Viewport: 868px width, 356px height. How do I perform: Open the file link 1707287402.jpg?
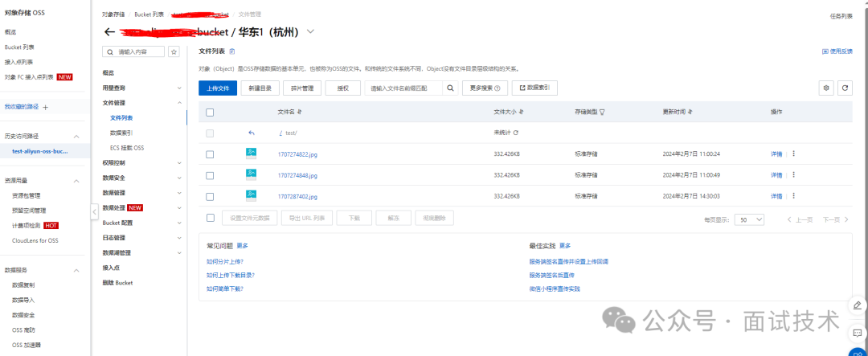pyautogui.click(x=297, y=197)
